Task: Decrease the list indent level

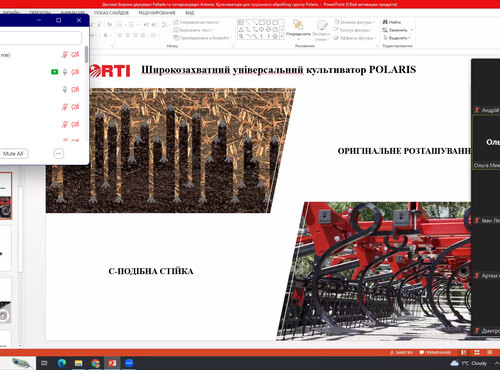Action: point(146,25)
